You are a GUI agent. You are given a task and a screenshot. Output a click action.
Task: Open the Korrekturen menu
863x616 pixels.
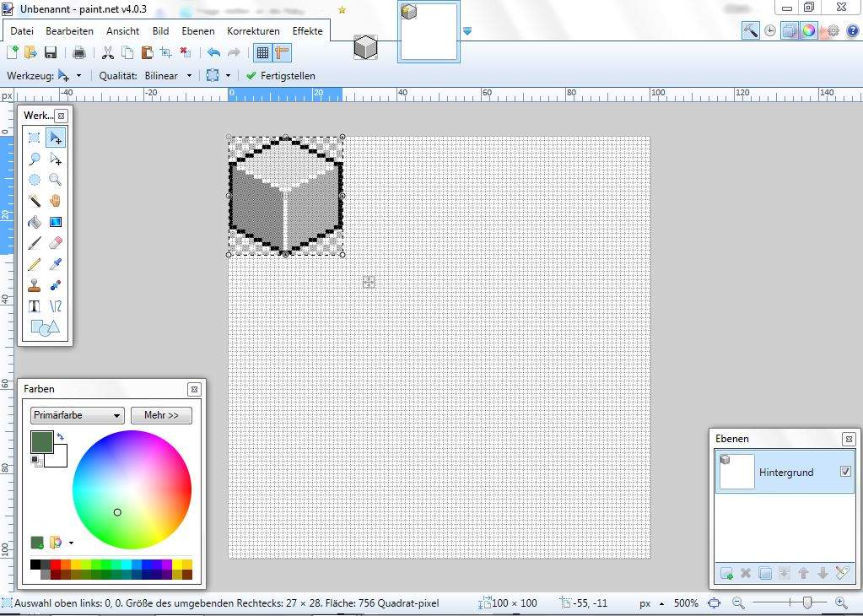point(253,31)
